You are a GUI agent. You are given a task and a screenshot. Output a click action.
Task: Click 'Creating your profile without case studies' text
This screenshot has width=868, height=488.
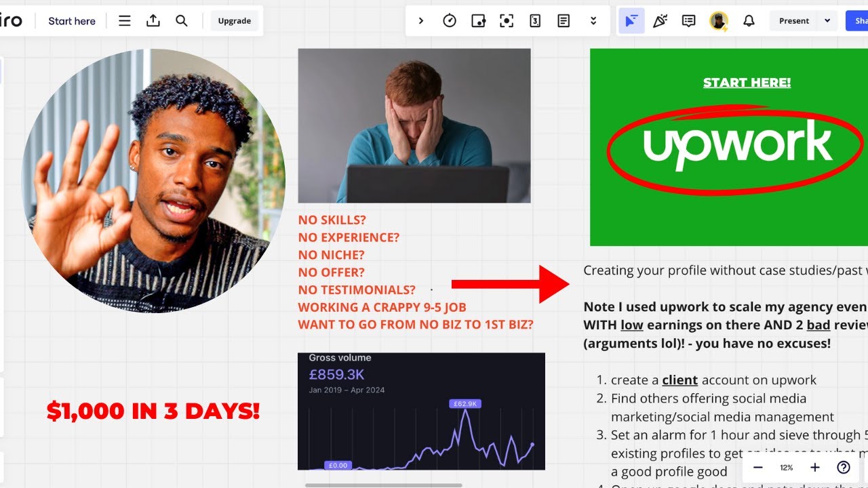(726, 270)
